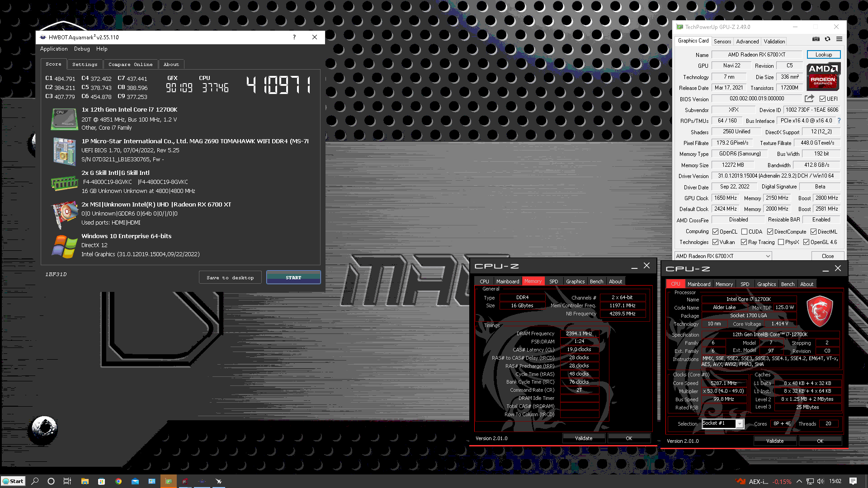Click the Close button in GPU-Z
868x488 pixels.
(x=828, y=256)
